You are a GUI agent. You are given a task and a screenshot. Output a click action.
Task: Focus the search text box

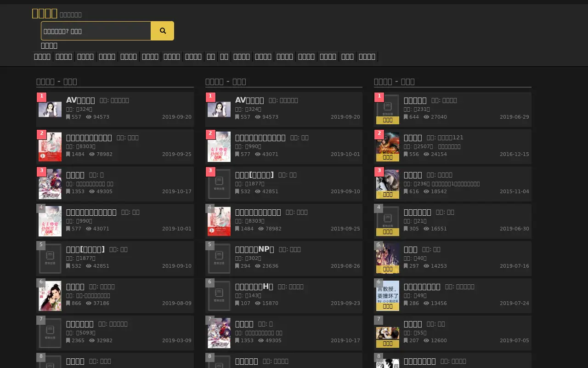[x=96, y=31]
